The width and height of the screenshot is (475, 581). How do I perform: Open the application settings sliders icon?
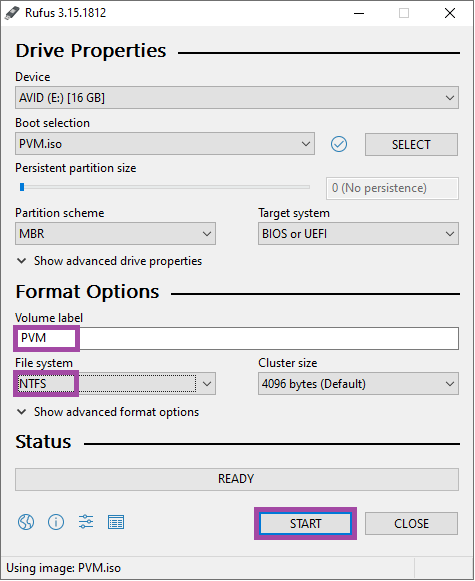pyautogui.click(x=86, y=522)
